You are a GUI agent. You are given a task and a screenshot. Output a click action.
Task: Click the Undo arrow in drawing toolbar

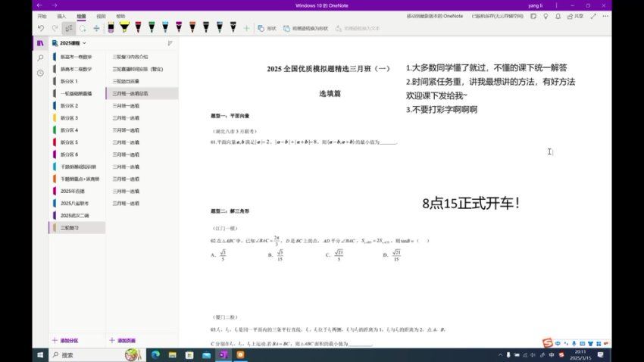click(41, 28)
